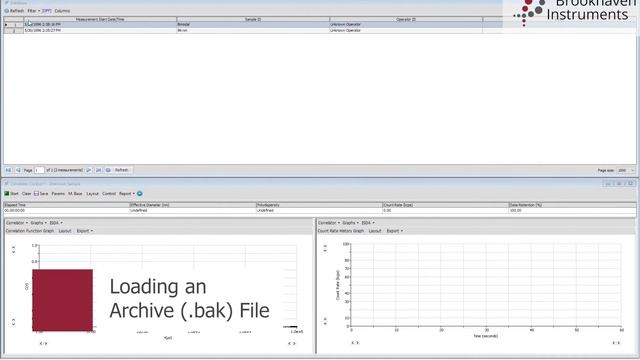Start measurement using the green Start icon
The width and height of the screenshot is (640, 360).
click(7, 193)
